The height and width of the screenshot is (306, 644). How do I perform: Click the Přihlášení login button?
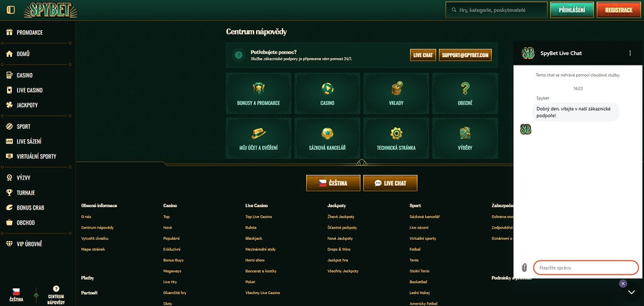[x=571, y=10]
